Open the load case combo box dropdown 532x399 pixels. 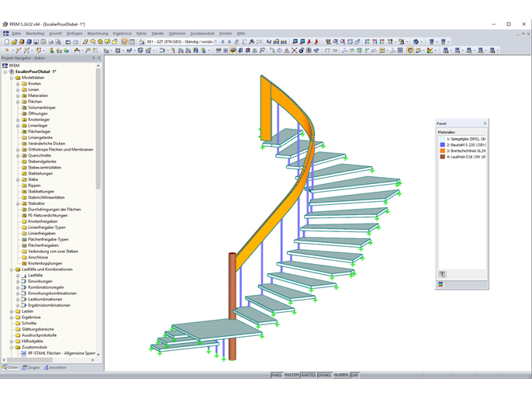pos(216,42)
